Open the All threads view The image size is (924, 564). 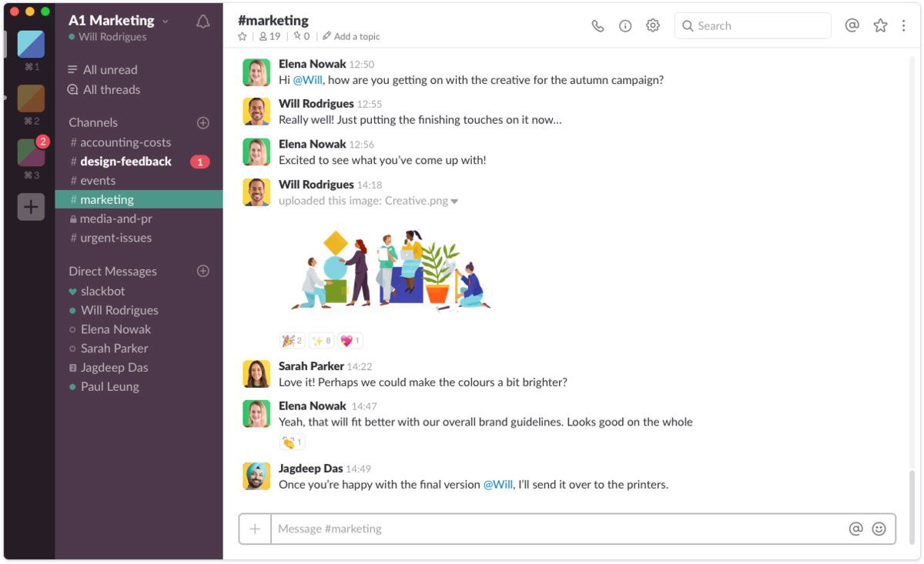[110, 89]
